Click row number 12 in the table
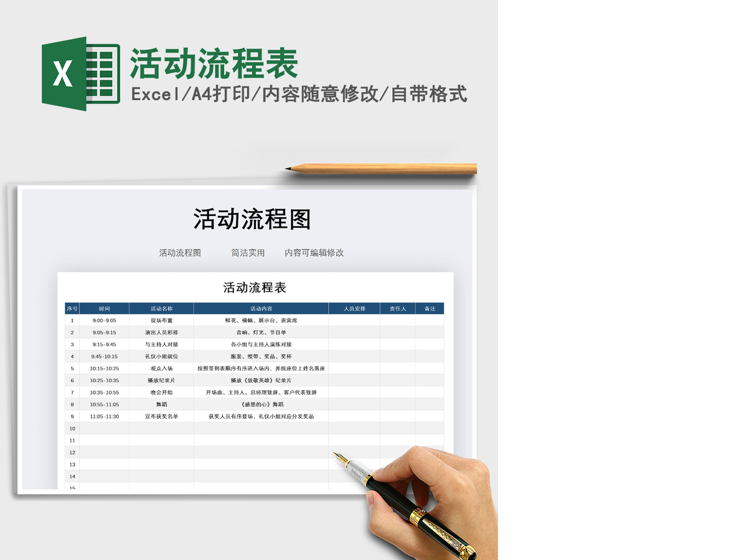The width and height of the screenshot is (747, 560). 72,452
